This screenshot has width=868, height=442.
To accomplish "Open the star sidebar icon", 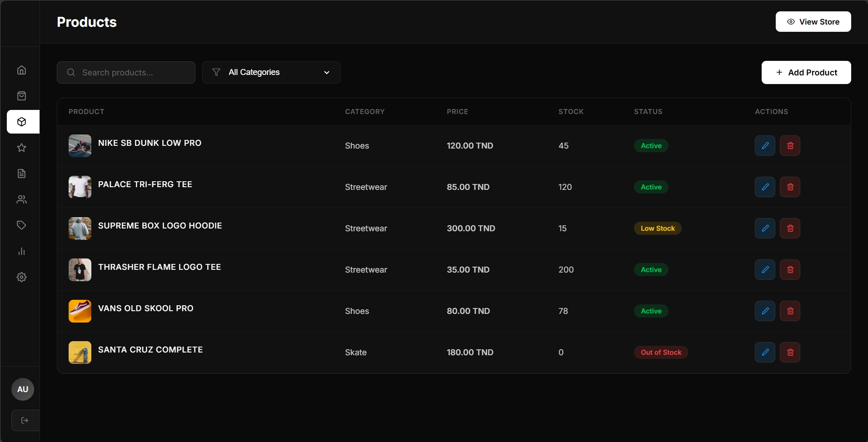I will 21,148.
